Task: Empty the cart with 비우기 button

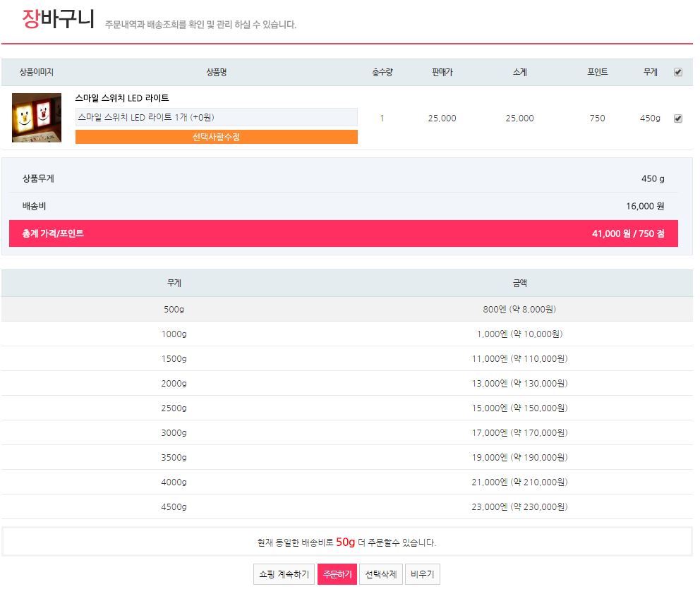Action: click(423, 574)
